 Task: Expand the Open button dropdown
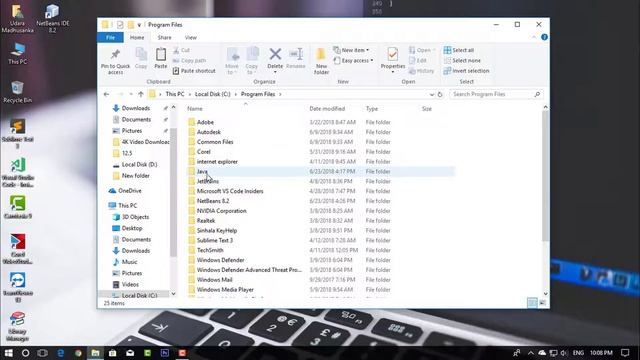point(434,50)
